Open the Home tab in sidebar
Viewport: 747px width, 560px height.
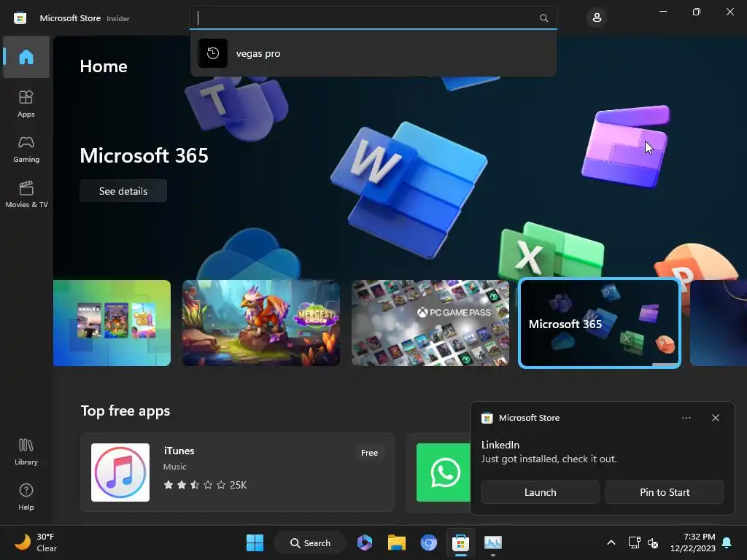point(26,57)
